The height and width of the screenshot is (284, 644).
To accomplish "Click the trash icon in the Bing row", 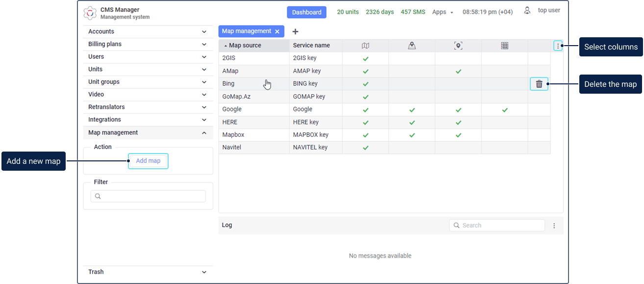I will click(539, 84).
